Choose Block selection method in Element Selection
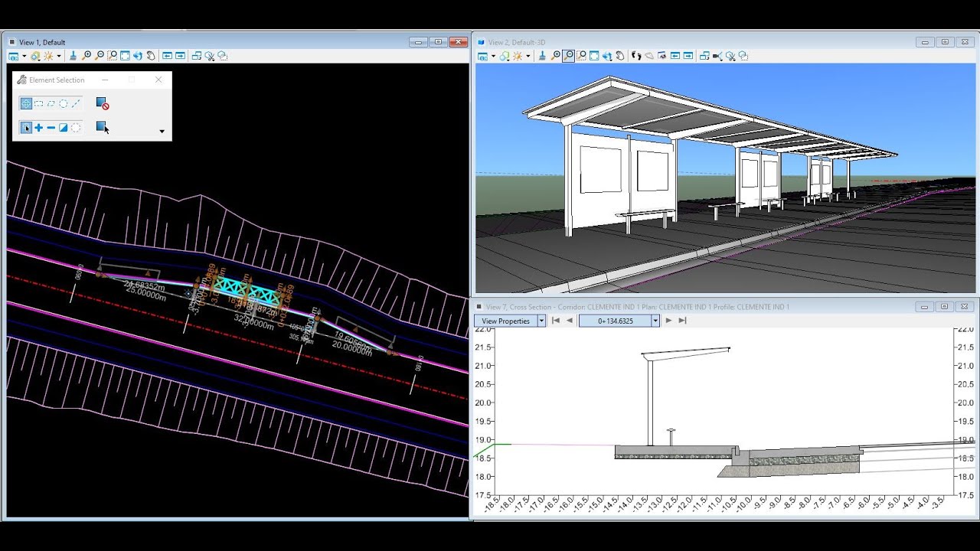Image resolution: width=980 pixels, height=551 pixels. [x=38, y=103]
